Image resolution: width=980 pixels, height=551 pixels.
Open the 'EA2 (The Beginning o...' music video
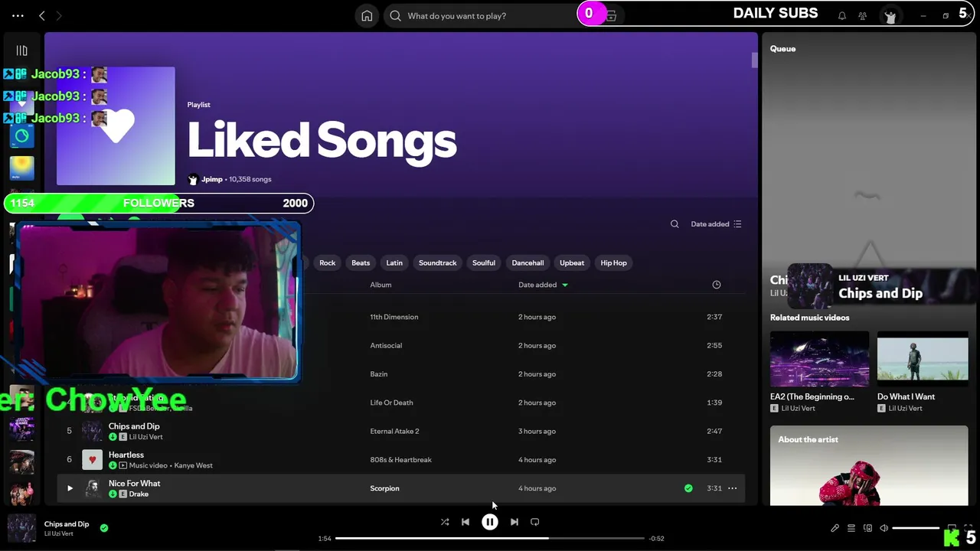click(x=819, y=372)
